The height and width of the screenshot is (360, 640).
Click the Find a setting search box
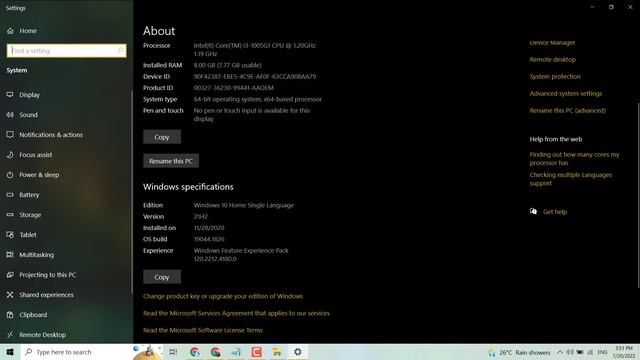click(66, 51)
